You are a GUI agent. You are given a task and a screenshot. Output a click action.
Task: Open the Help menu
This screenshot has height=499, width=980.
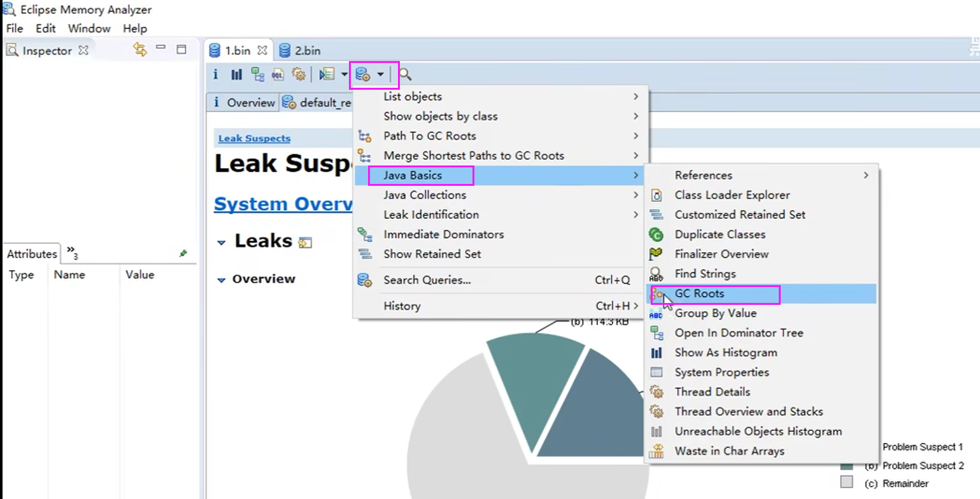[135, 29]
